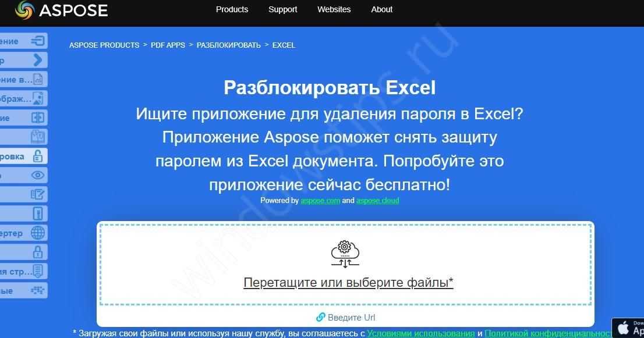The image size is (644, 338).
Task: Click the edit pencil sidebar icon
Action: (38, 194)
